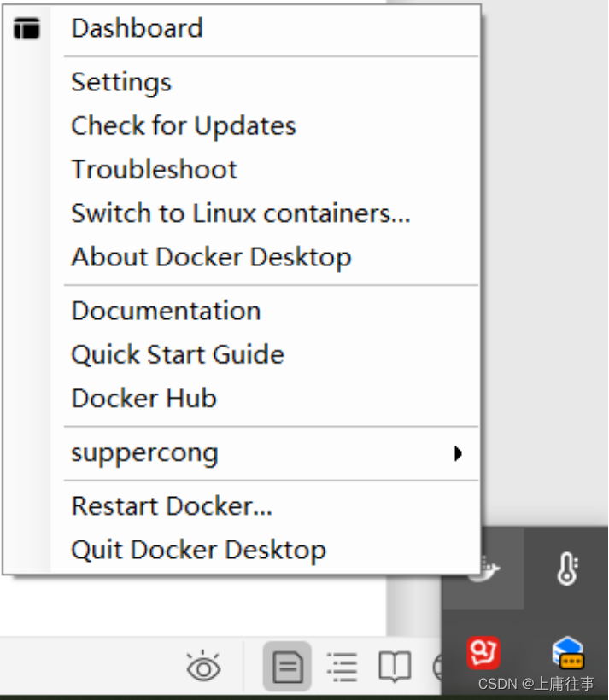Select Check for Updates
609x700 pixels.
coord(242,125)
